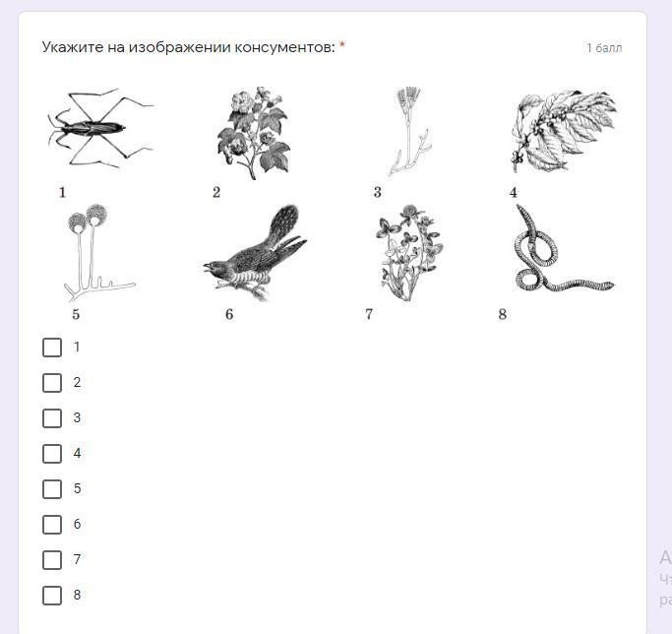This screenshot has height=634, width=672.
Task: Check the box labeled 7
Action: pos(52,560)
